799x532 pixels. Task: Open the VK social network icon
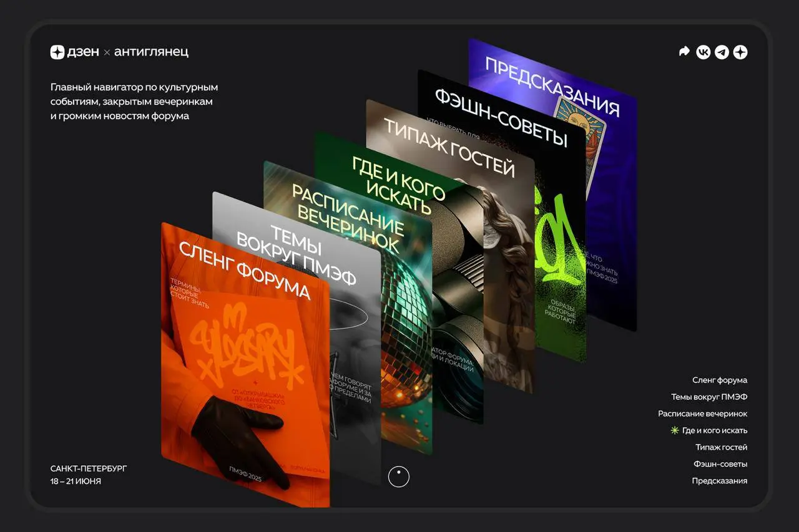click(703, 52)
